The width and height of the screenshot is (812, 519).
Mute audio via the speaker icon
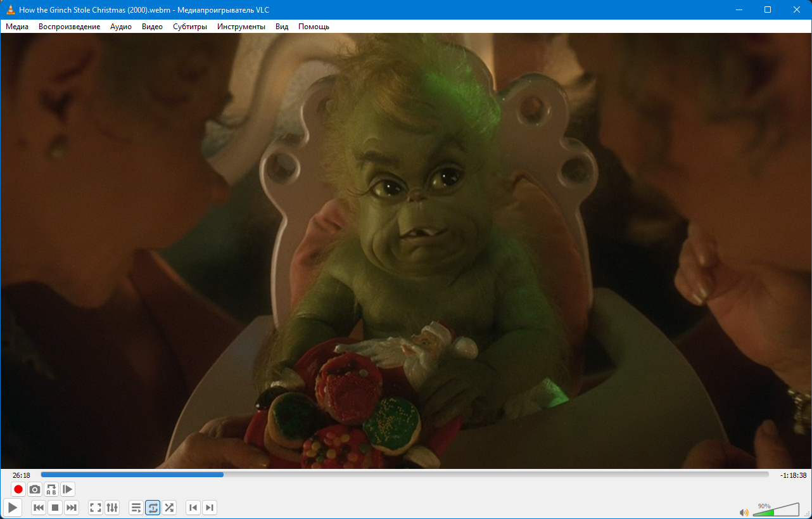pos(744,512)
